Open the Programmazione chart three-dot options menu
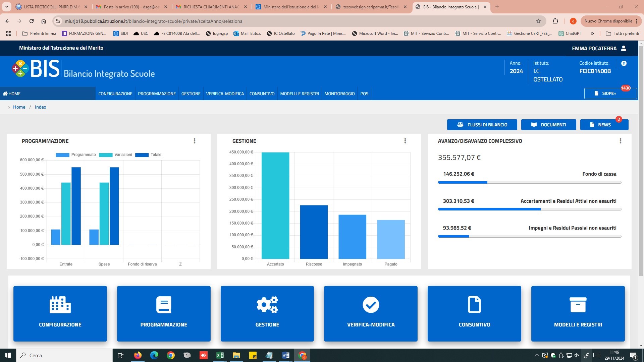This screenshot has width=644, height=362. click(x=195, y=141)
